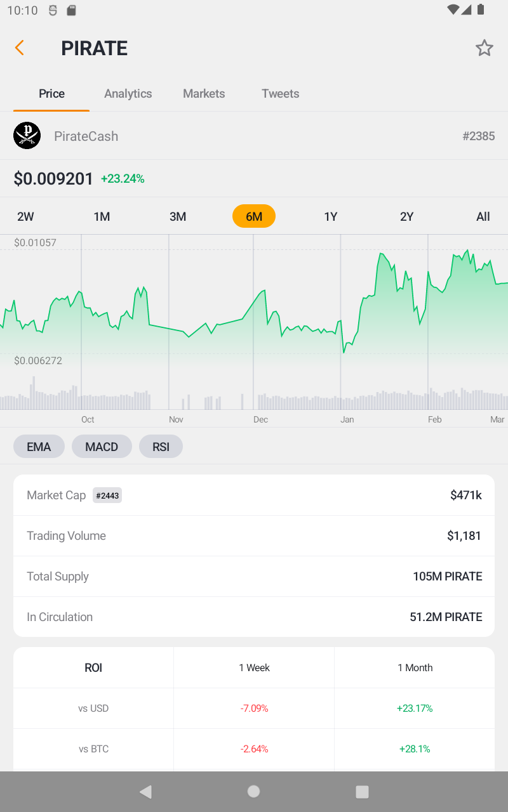The image size is (508, 812).
Task: Open the PirateCash coin logo
Action: click(x=27, y=135)
